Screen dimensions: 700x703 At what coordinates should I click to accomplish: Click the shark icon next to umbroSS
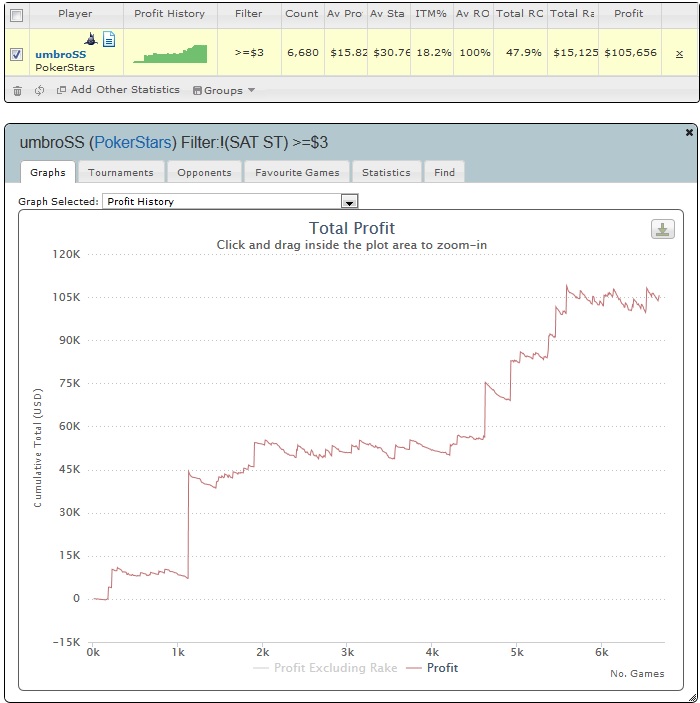click(x=91, y=39)
